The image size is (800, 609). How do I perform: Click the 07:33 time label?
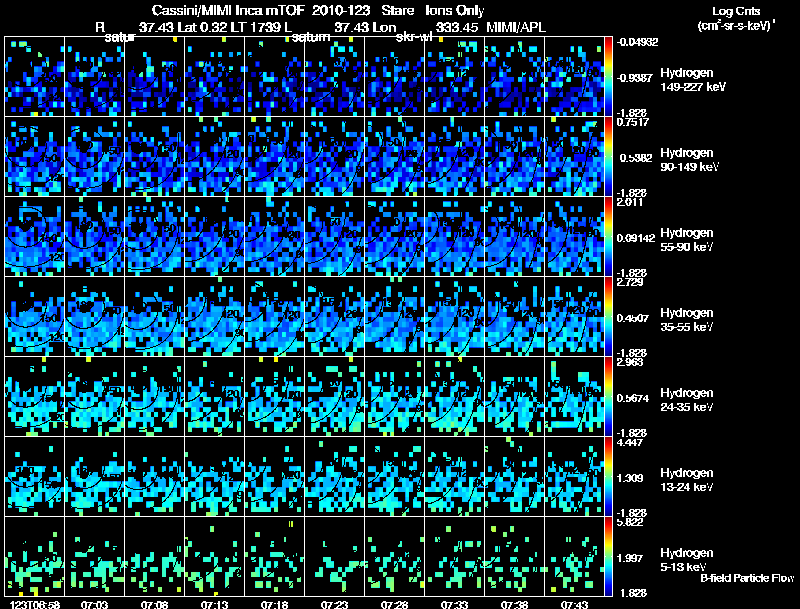(x=454, y=605)
